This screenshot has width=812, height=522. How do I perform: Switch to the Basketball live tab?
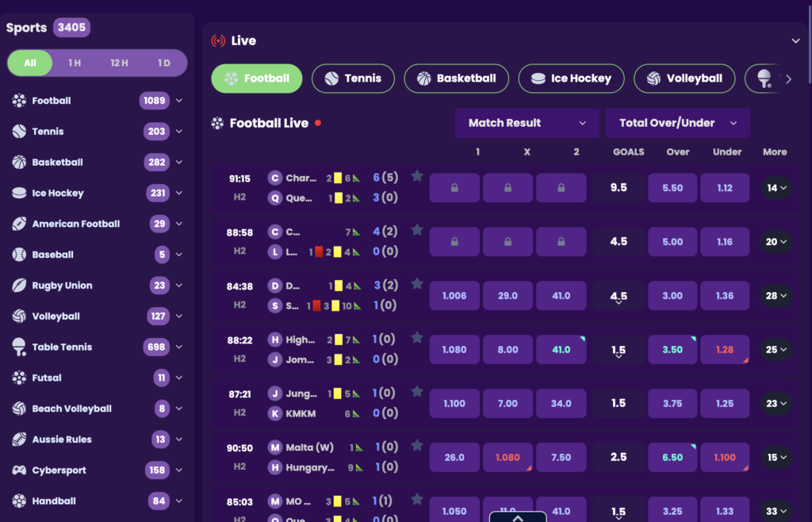coord(456,79)
